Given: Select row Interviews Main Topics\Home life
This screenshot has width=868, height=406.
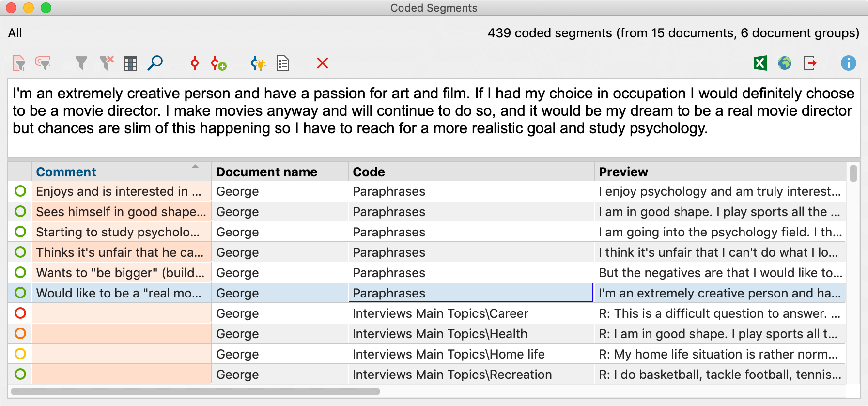Looking at the screenshot, I should click(x=449, y=354).
